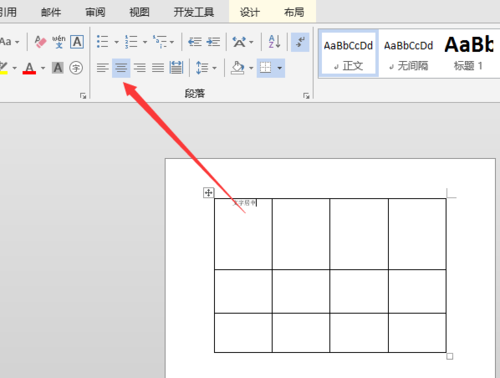Click the Distributed alignment icon
This screenshot has height=378, width=500.
click(176, 68)
